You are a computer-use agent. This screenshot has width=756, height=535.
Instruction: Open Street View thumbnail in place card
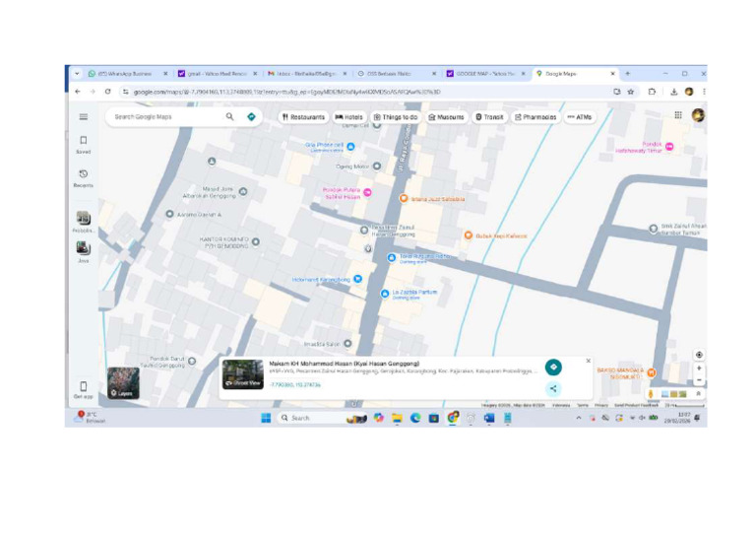(x=242, y=374)
